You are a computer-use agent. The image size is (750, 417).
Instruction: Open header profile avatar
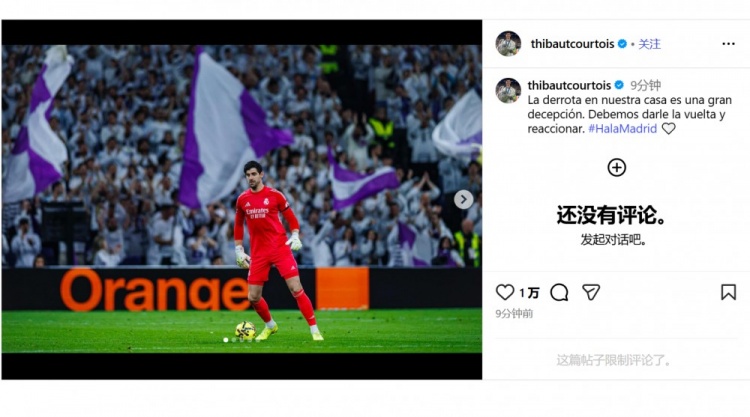(508, 44)
